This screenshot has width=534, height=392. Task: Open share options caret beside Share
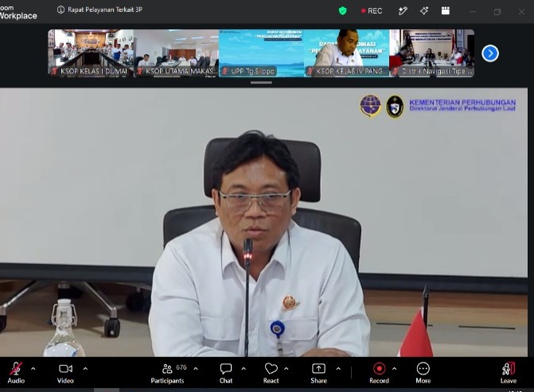point(338,368)
